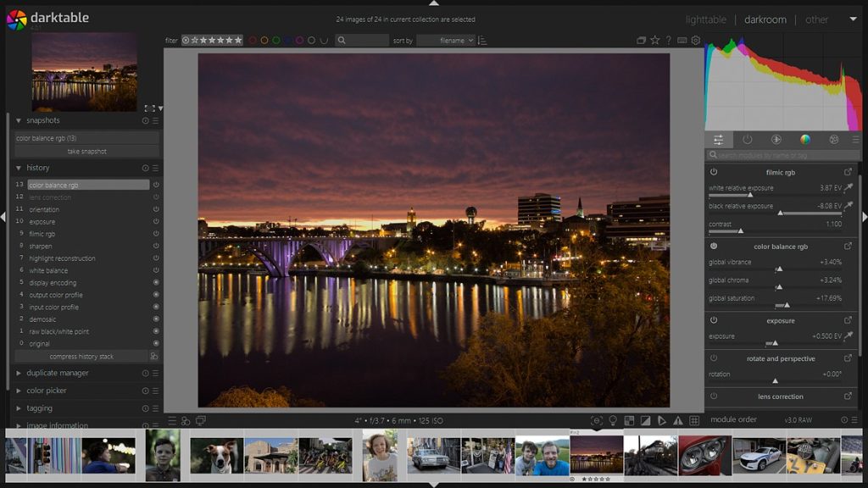Toggle soft proofing with the lightbulb icon
Viewport: 868px width, 488px height.
[614, 419]
